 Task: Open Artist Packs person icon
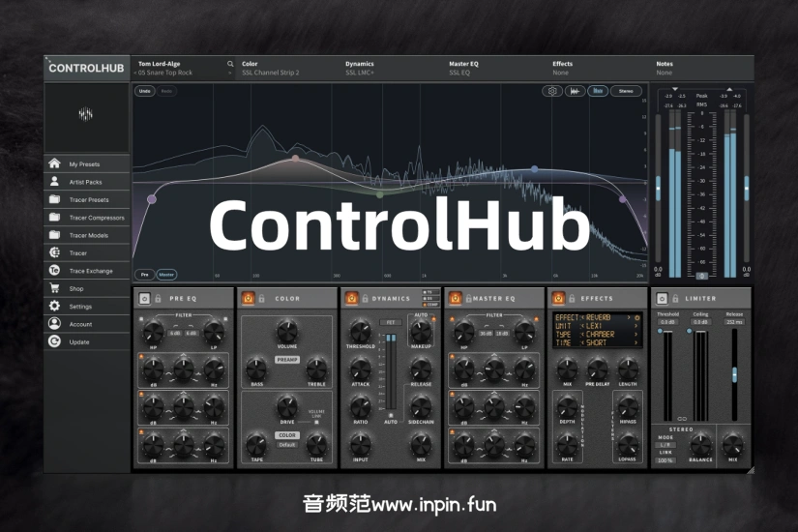[54, 181]
